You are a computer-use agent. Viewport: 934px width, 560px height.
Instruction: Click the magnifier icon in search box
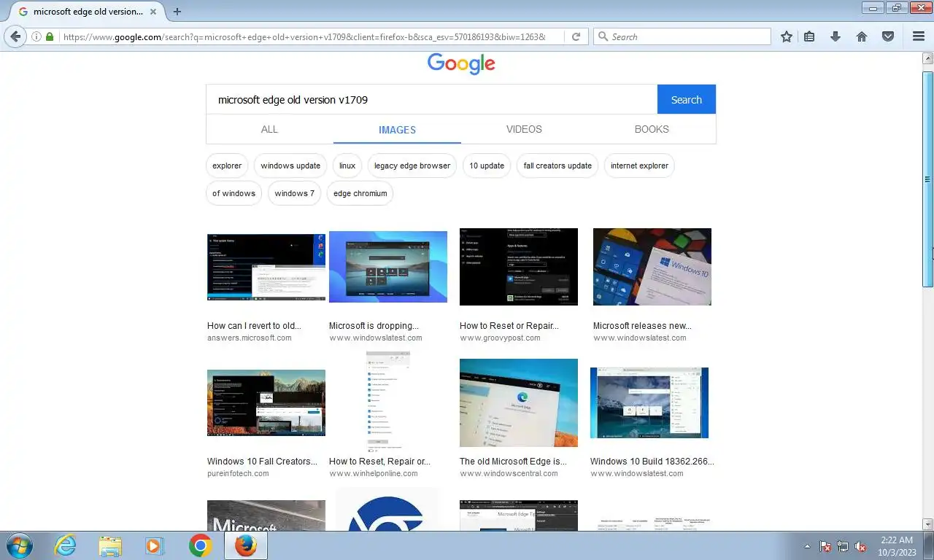tap(603, 36)
